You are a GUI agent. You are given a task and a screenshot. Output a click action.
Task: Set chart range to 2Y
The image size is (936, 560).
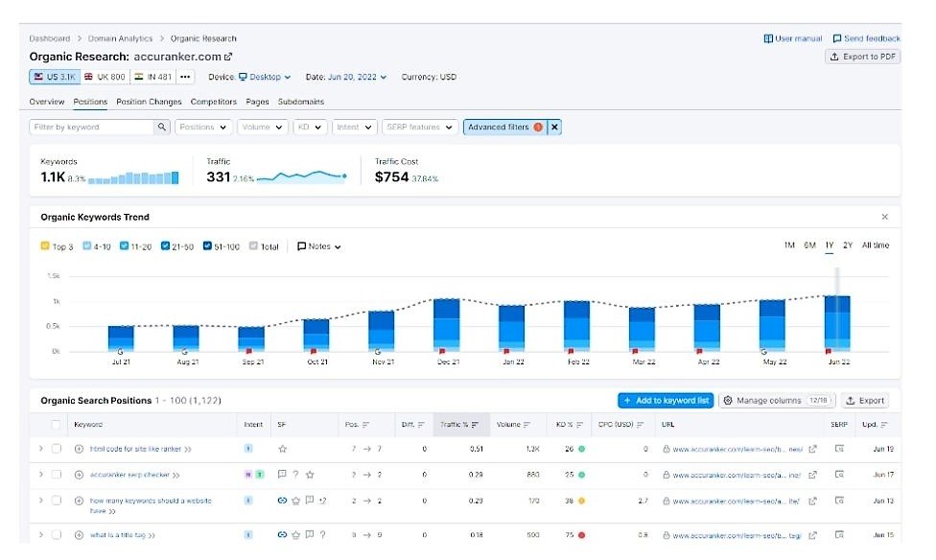pyautogui.click(x=848, y=245)
